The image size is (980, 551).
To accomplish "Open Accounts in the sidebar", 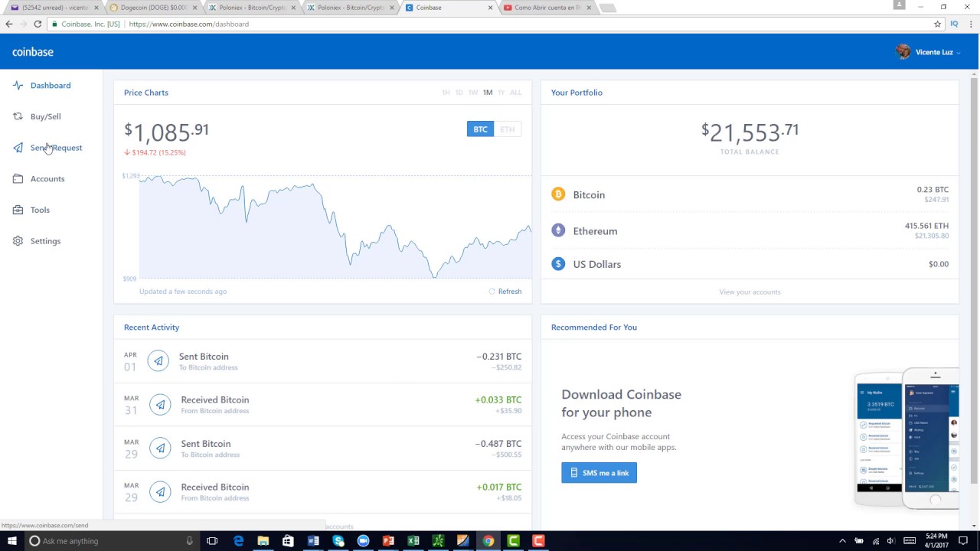I will pos(47,178).
